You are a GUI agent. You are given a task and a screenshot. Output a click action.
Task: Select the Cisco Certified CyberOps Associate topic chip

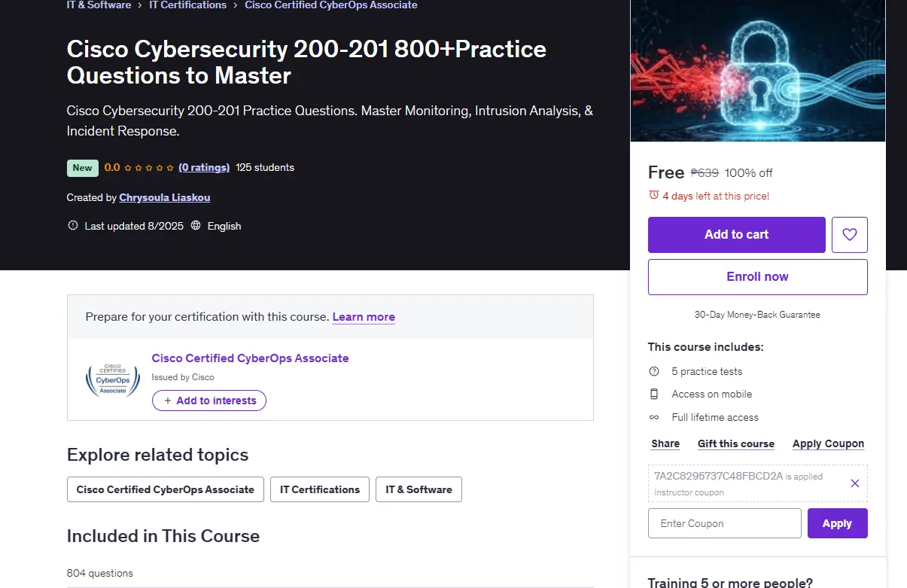click(166, 489)
